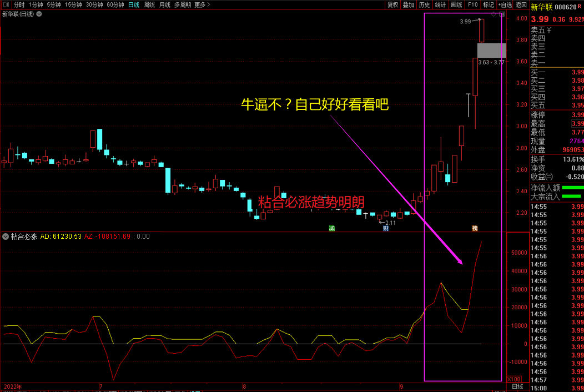Toggle 叠加 overlay option

(409, 4)
